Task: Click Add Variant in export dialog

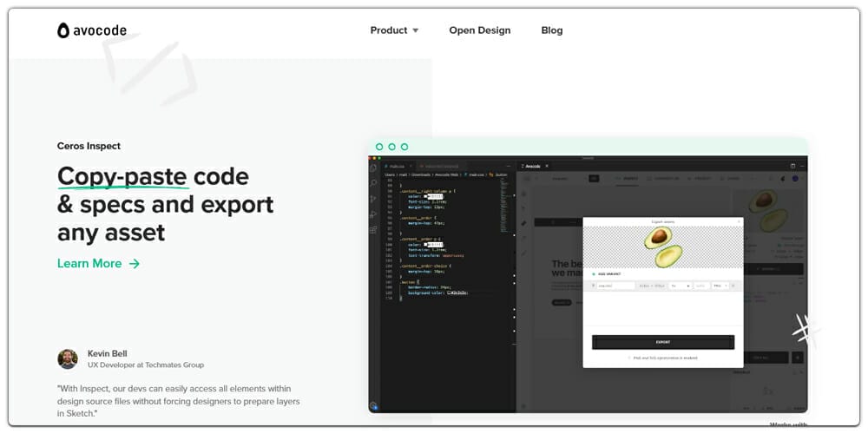Action: (x=606, y=274)
